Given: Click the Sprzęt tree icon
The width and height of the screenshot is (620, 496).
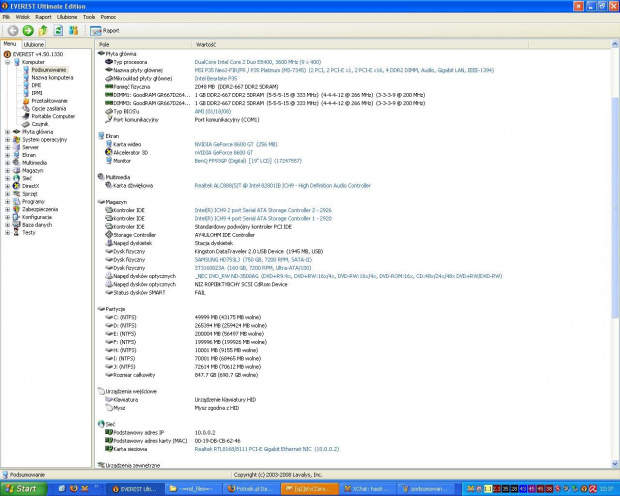Looking at the screenshot, I should coord(16,194).
